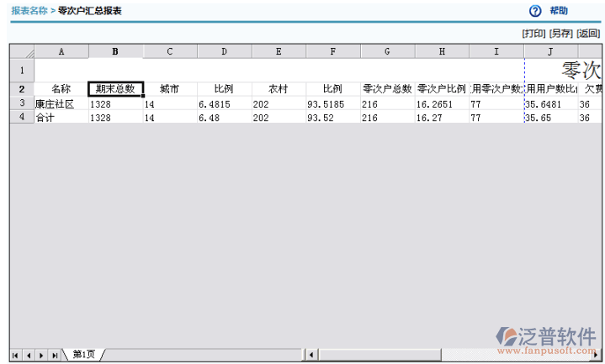Select column H header

coord(442,51)
